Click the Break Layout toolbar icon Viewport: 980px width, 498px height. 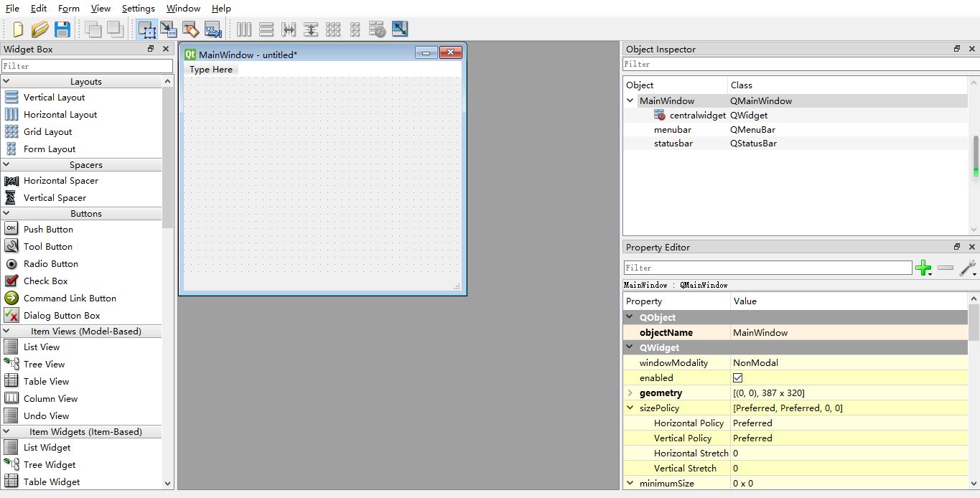pos(378,29)
